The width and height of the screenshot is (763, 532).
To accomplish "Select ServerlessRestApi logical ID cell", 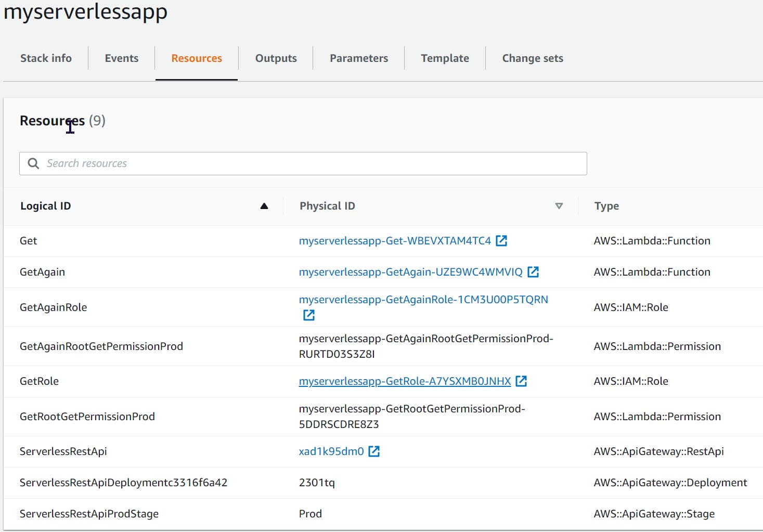I will (63, 451).
